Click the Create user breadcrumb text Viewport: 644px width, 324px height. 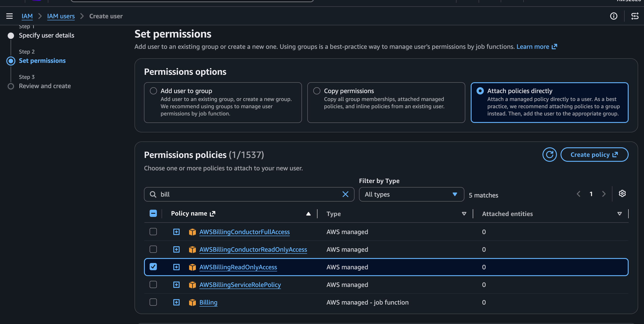coord(106,16)
